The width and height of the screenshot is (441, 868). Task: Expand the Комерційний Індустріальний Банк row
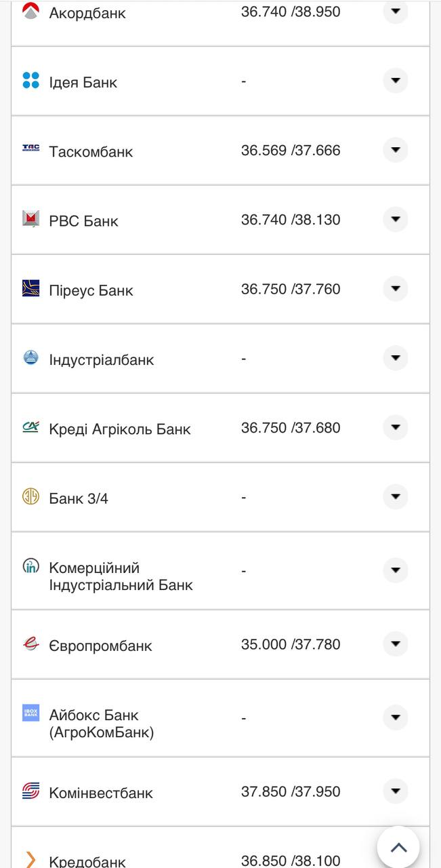(x=395, y=570)
